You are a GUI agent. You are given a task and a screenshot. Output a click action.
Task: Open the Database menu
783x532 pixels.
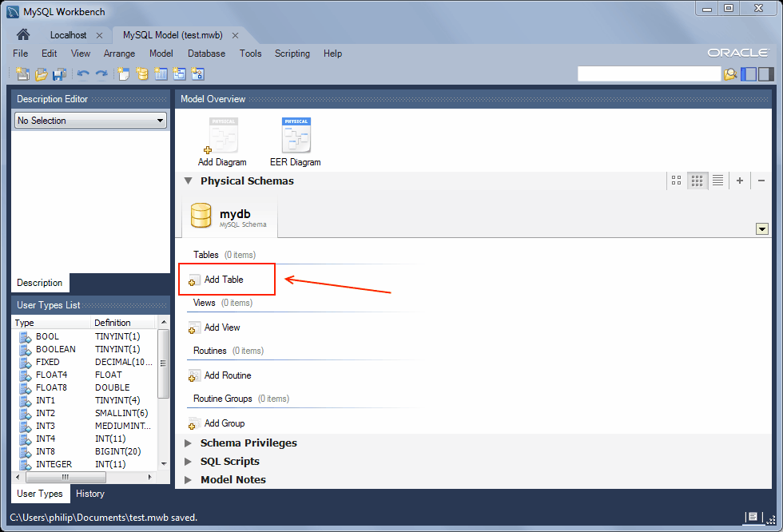click(x=206, y=54)
